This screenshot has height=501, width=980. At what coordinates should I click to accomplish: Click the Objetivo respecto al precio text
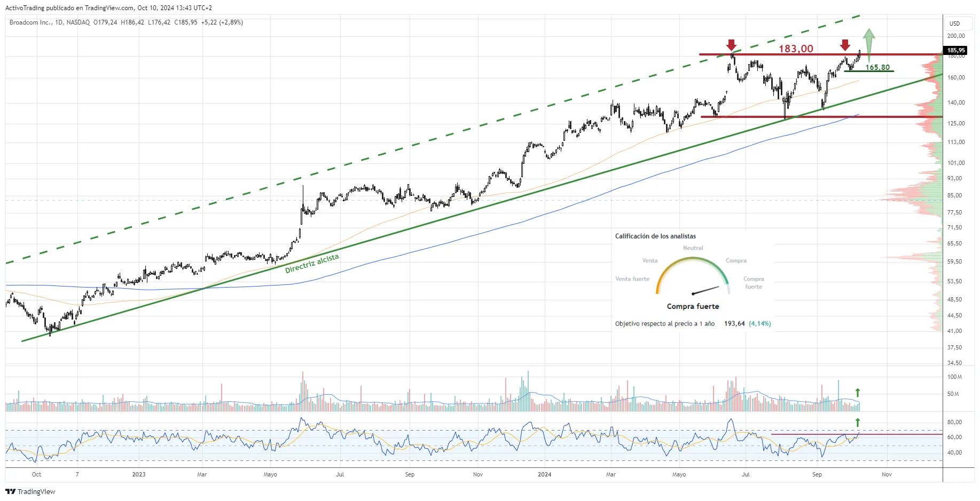(x=665, y=324)
